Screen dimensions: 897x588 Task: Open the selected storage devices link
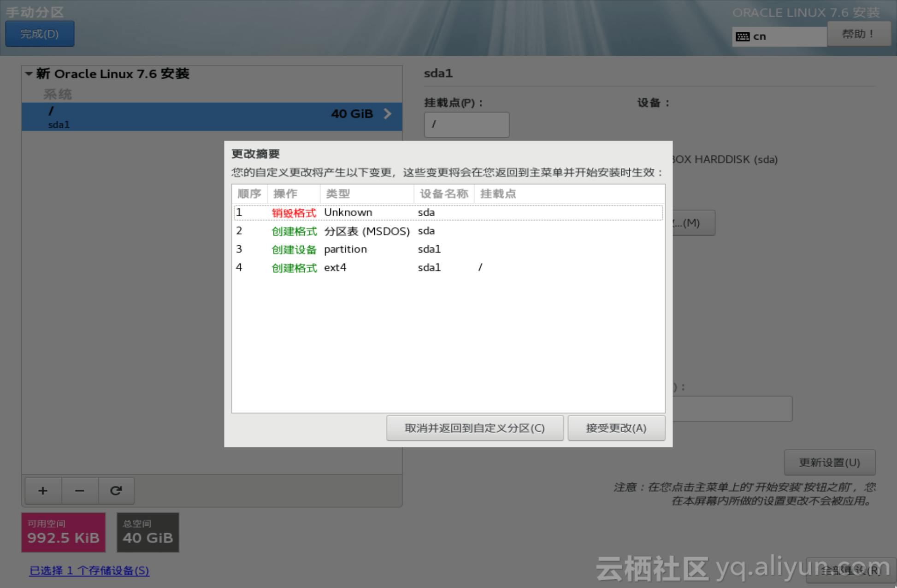pyautogui.click(x=89, y=570)
